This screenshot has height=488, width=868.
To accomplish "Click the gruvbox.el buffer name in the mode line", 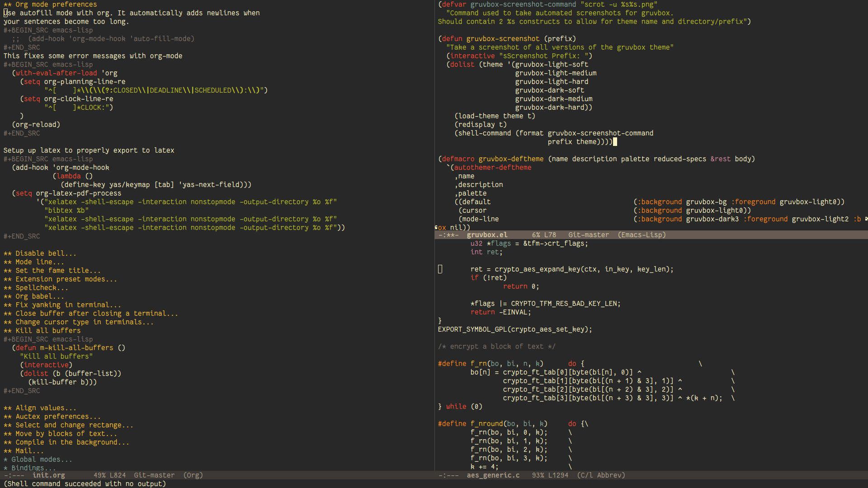I will coord(487,235).
